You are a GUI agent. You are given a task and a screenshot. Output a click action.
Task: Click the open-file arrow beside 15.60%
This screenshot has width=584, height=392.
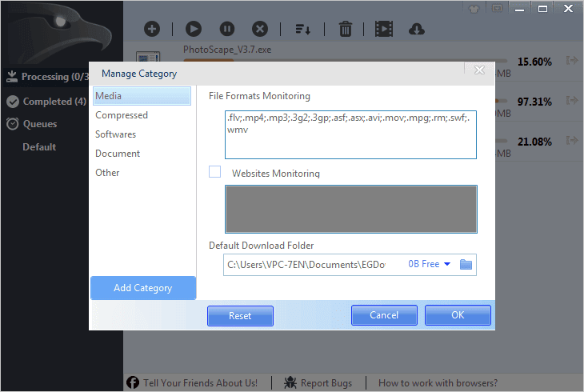(x=572, y=60)
